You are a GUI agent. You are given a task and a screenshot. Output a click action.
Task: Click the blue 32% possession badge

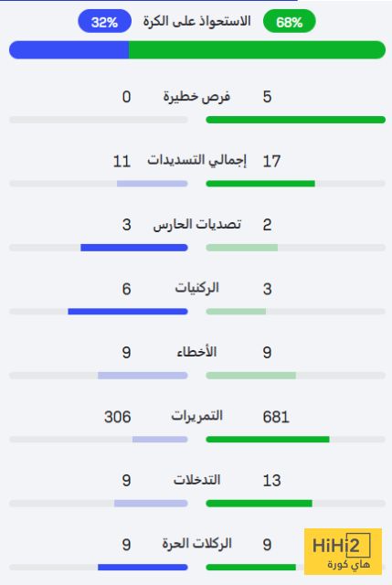[x=104, y=21]
